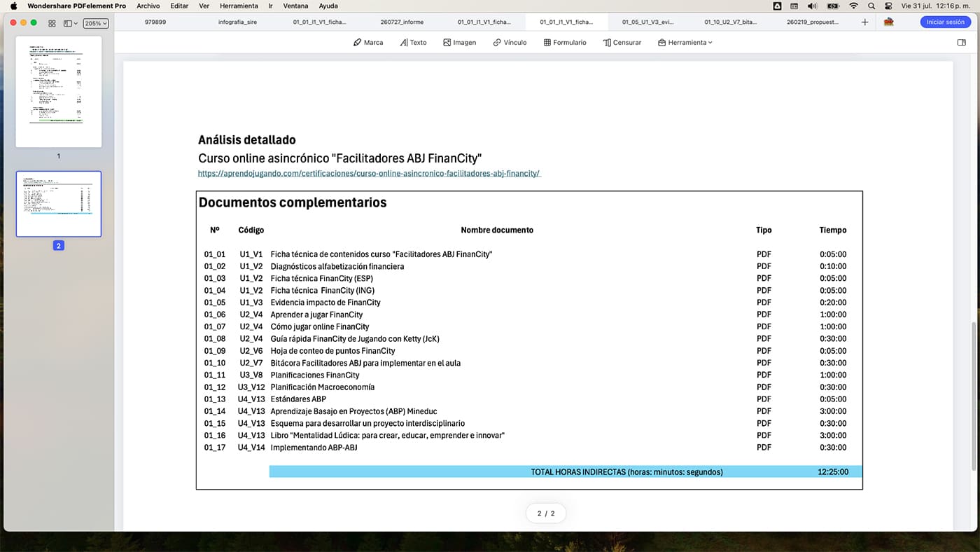Click the text Ficha técnica FinanCity (ESP)
The image size is (980, 552).
pyautogui.click(x=322, y=278)
